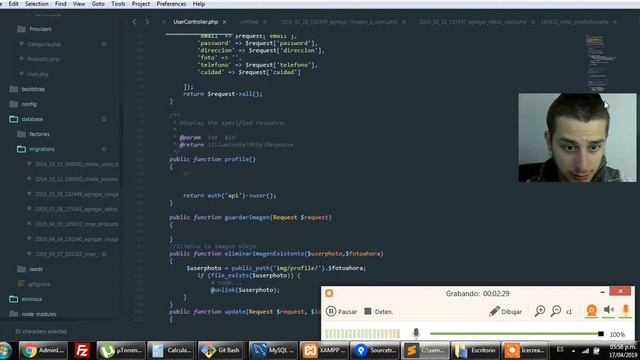640x360 pixels.
Task: Open FileZilla from the taskbar
Action: pyautogui.click(x=82, y=351)
